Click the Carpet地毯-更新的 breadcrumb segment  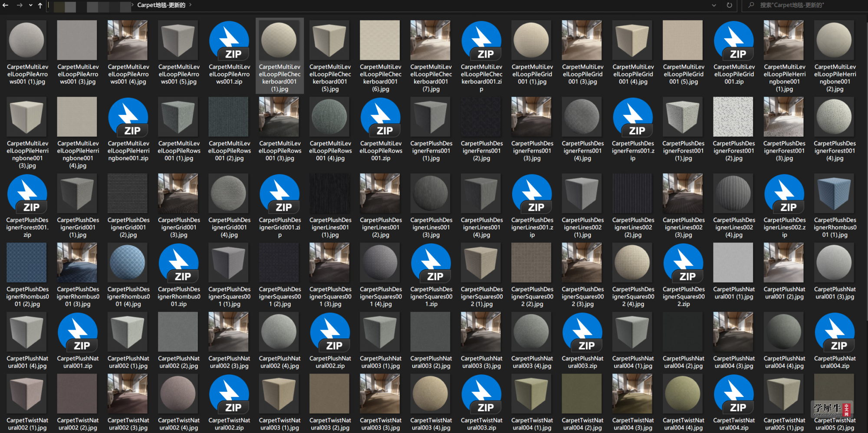point(161,5)
